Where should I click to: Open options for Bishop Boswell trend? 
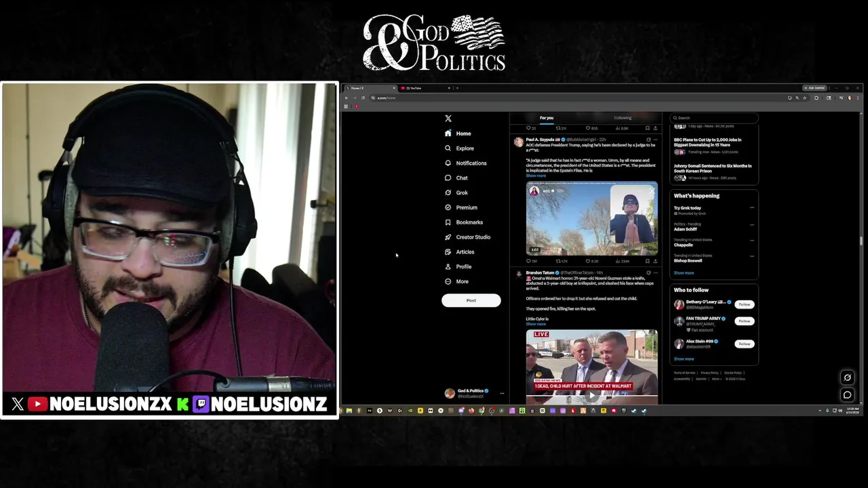click(x=752, y=256)
